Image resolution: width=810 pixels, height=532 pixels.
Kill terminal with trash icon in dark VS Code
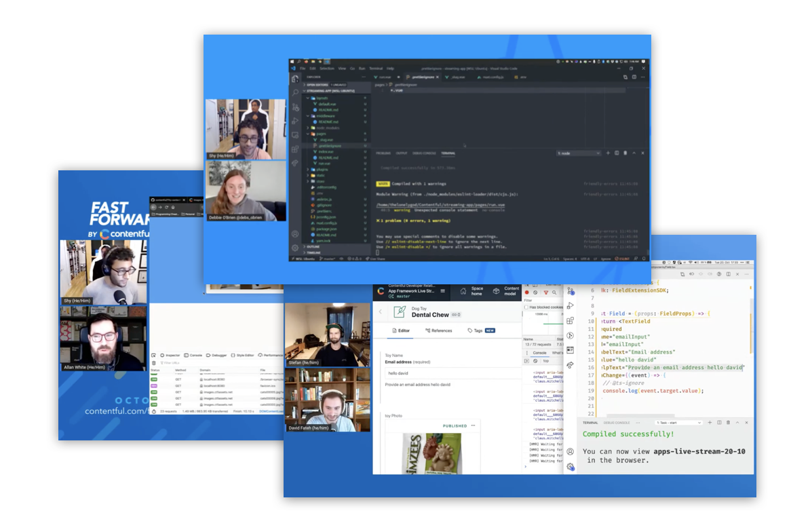click(625, 153)
